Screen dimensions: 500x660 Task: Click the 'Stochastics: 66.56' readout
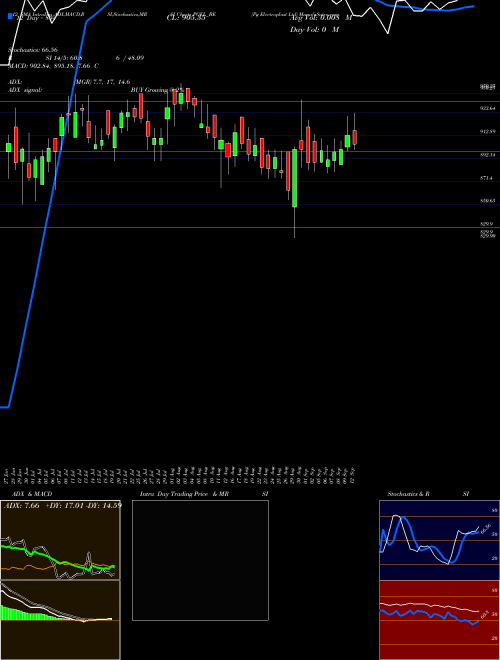click(x=33, y=50)
